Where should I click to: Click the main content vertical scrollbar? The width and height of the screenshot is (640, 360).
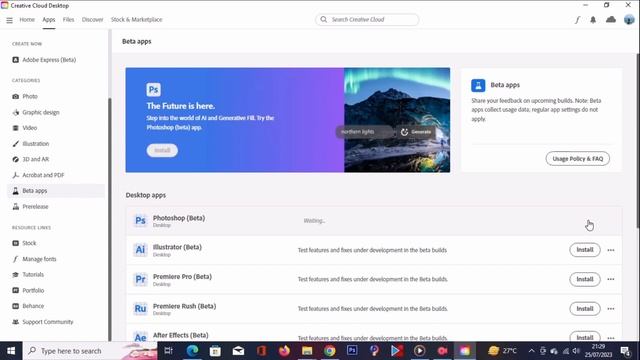tap(638, 141)
